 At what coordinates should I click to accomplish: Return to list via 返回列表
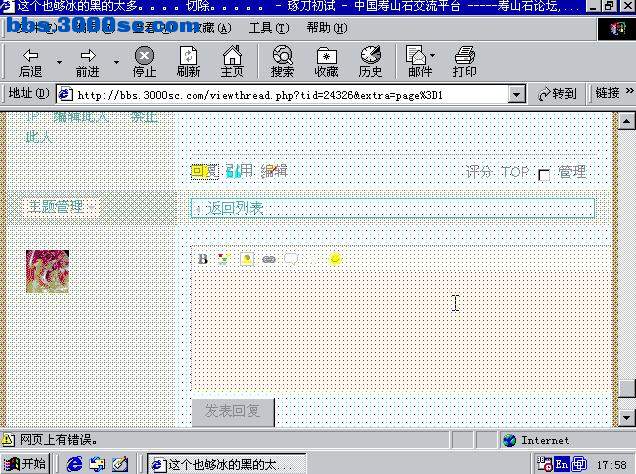pyautogui.click(x=234, y=208)
